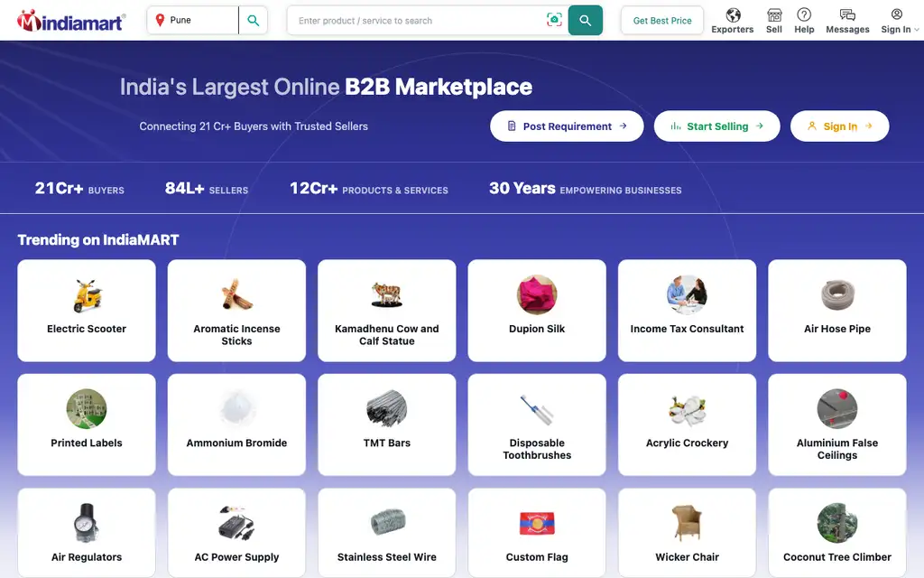Open the Aluminium False Ceilings card
This screenshot has width=924, height=578.
tap(837, 424)
